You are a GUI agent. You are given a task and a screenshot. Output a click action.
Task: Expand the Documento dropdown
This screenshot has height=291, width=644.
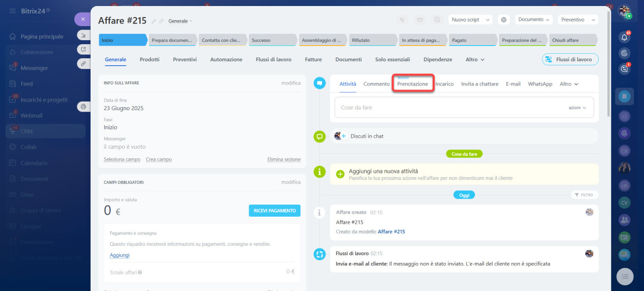coord(533,20)
